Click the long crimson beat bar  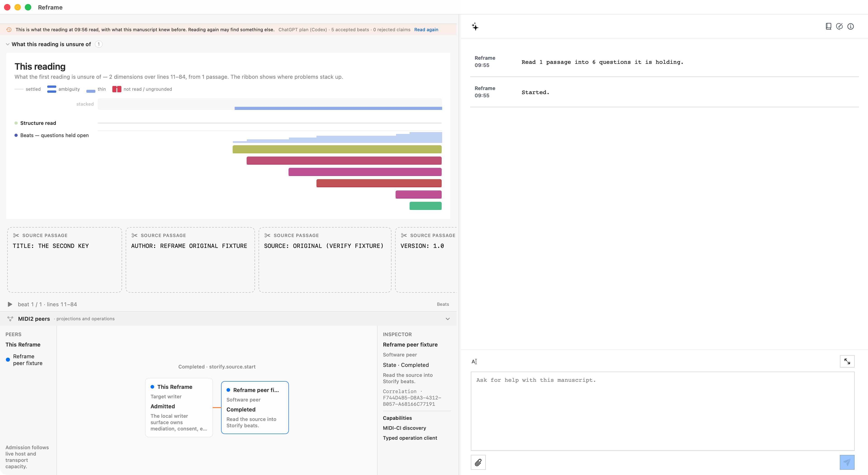point(344,160)
